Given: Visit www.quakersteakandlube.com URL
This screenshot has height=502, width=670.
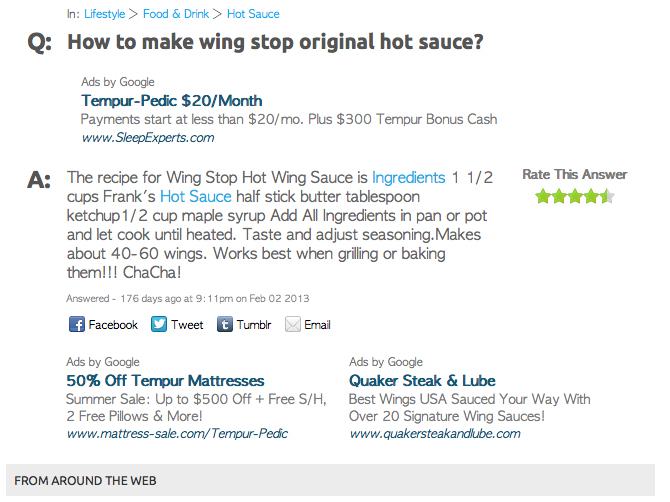Looking at the screenshot, I should point(435,433).
